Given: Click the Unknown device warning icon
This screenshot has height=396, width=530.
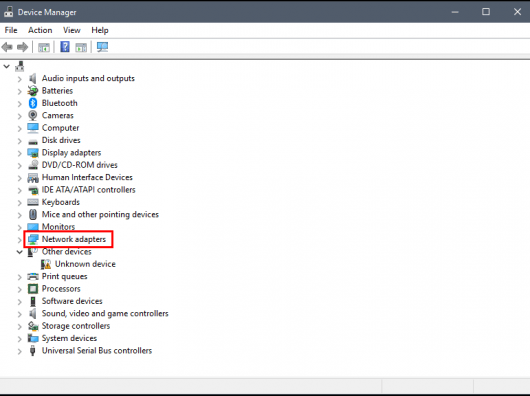Looking at the screenshot, I should [x=46, y=264].
